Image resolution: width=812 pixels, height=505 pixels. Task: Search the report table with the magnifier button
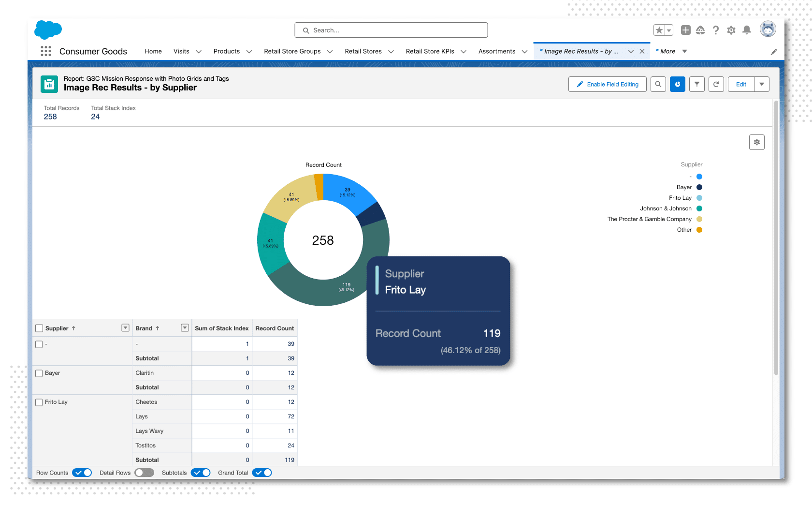[x=658, y=84]
